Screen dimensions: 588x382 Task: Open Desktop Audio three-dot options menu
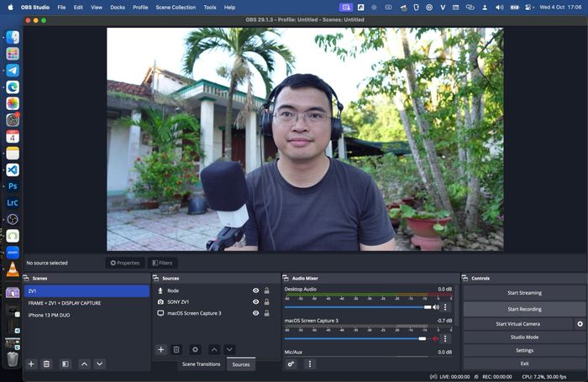[445, 307]
